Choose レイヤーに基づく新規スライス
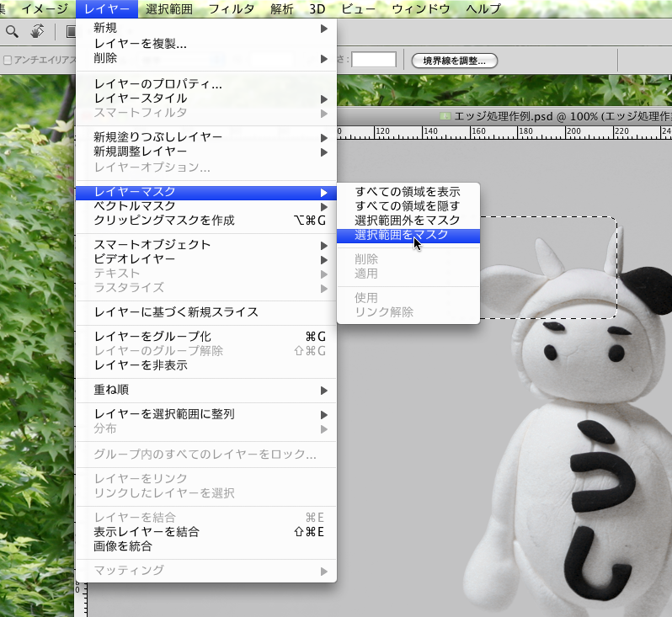 (x=206, y=312)
